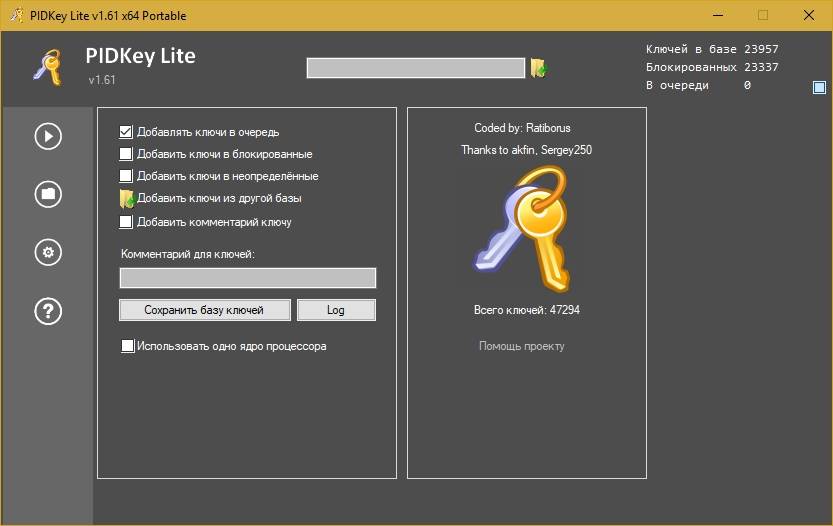Toggle 'Добавлять ключи в очередь' checkbox
Image resolution: width=833 pixels, height=526 pixels.
click(126, 132)
